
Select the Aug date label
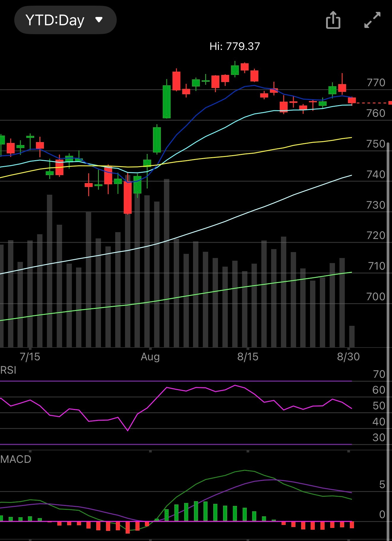click(x=150, y=357)
